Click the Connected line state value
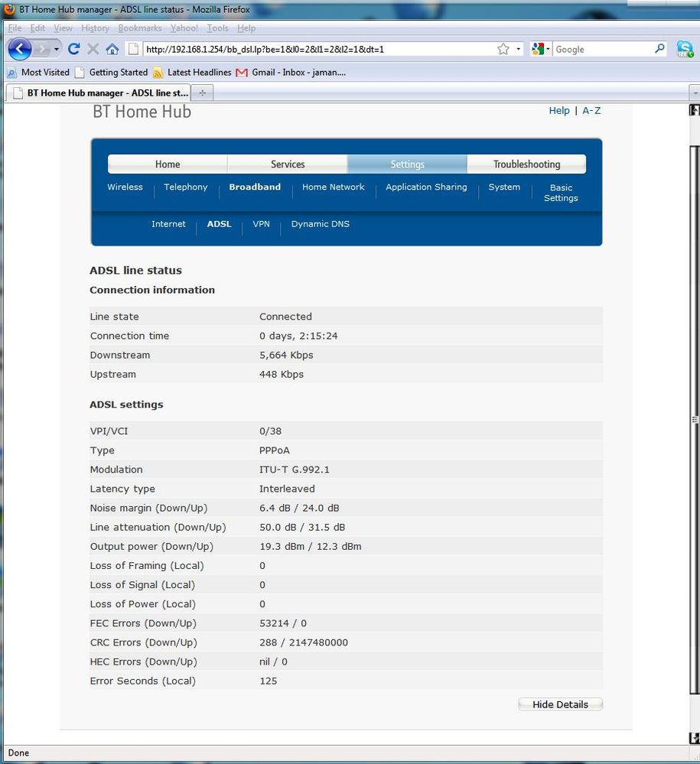Viewport: 700px width, 764px height. tap(285, 317)
